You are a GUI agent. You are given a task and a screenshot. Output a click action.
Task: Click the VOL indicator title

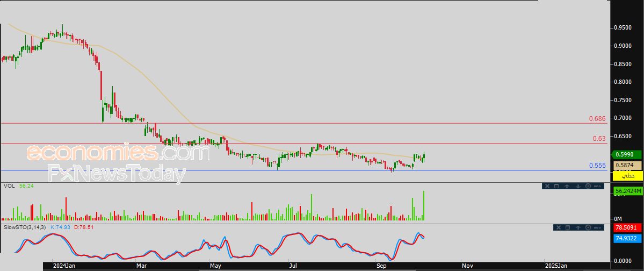8,186
